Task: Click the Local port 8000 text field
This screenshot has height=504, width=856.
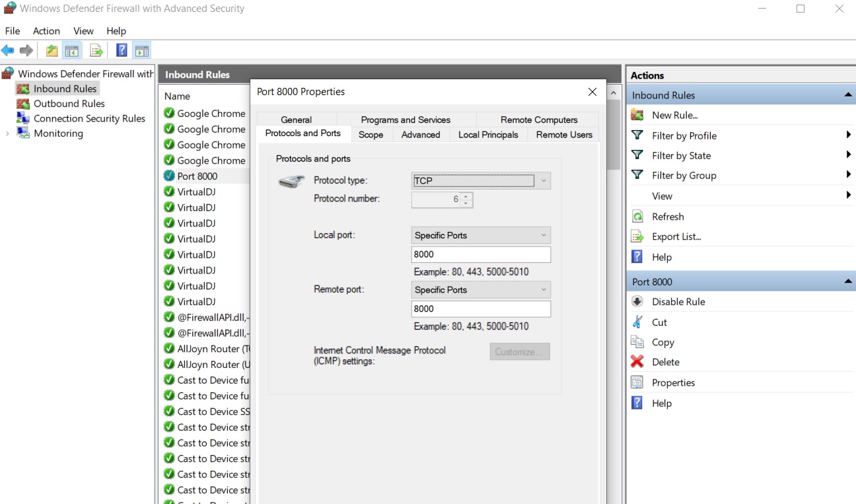Action: point(481,254)
